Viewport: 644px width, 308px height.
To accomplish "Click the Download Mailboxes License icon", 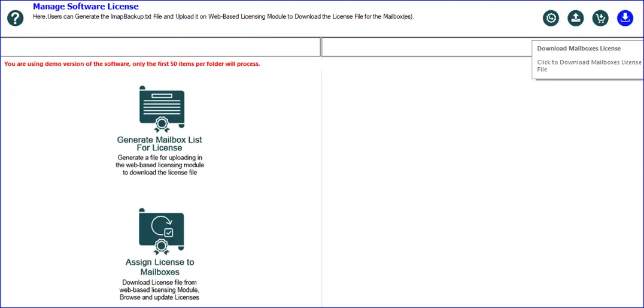I will tap(624, 18).
